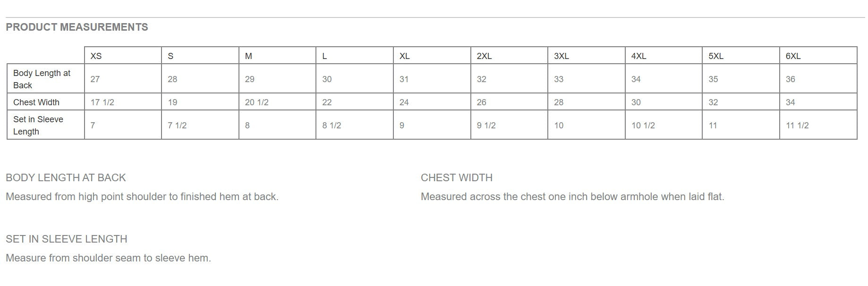Select the 2XL size column header
868x286 pixels.
click(484, 56)
